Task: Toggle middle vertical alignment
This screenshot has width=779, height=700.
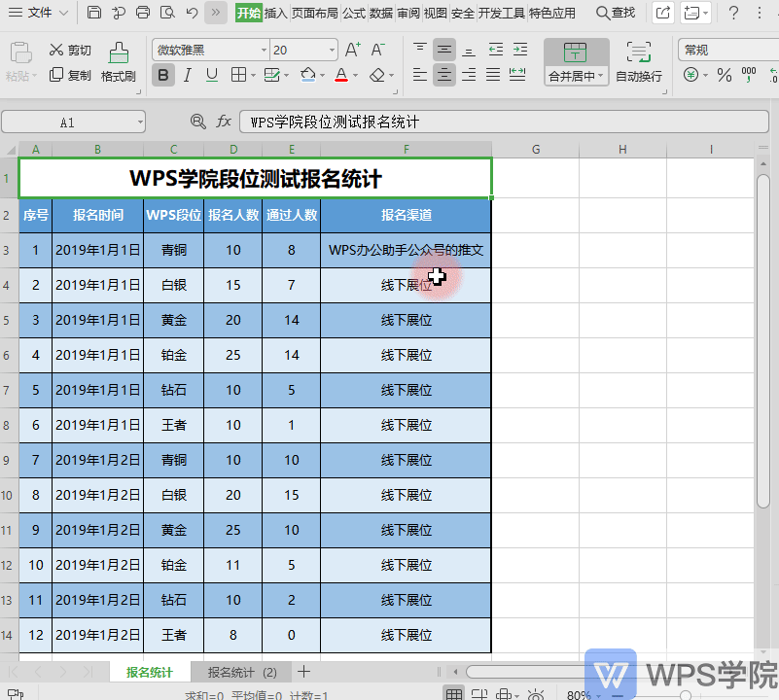Action: (444, 50)
